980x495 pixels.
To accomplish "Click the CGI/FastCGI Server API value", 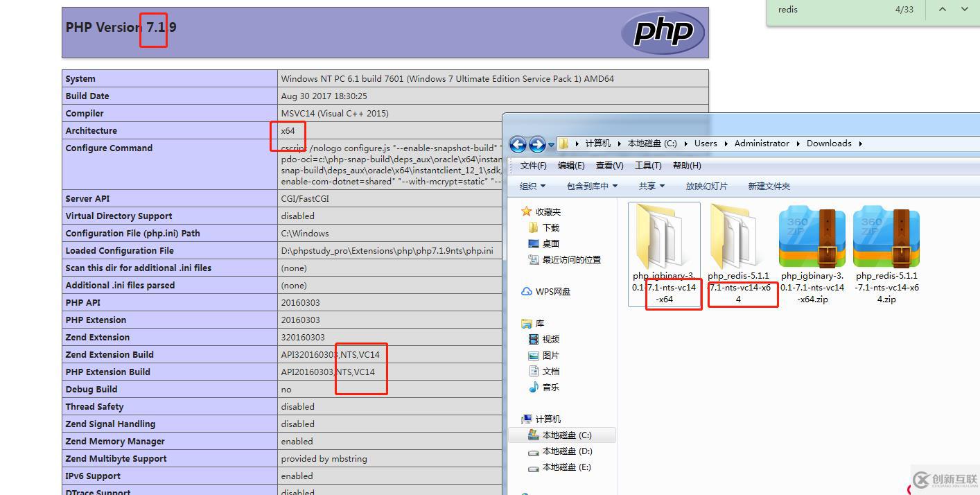I will pos(305,198).
